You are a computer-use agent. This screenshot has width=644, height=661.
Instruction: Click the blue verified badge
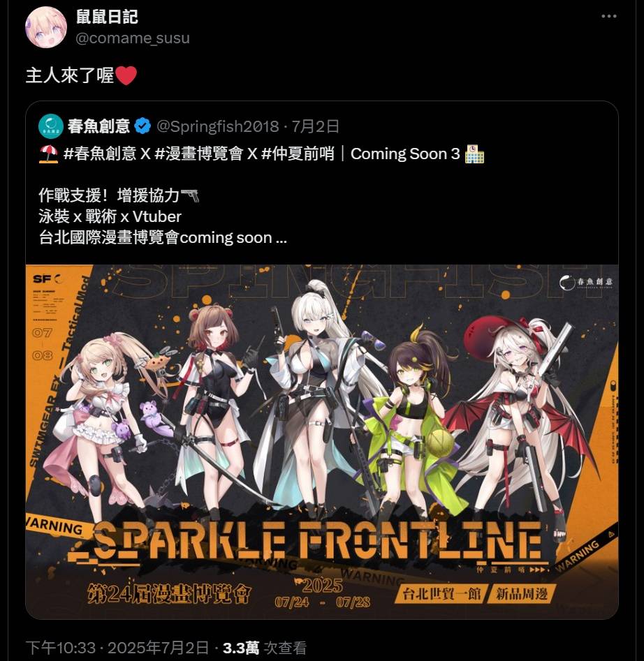point(142,126)
